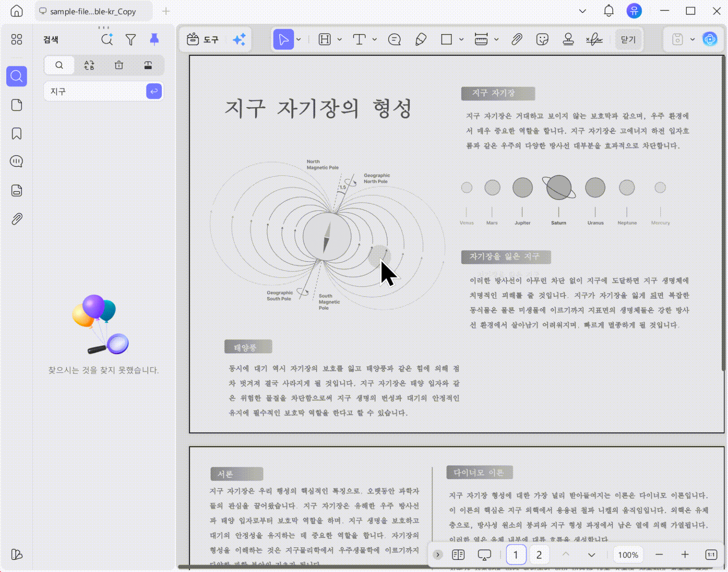
Task: Expand the save options dropdown
Action: click(693, 39)
